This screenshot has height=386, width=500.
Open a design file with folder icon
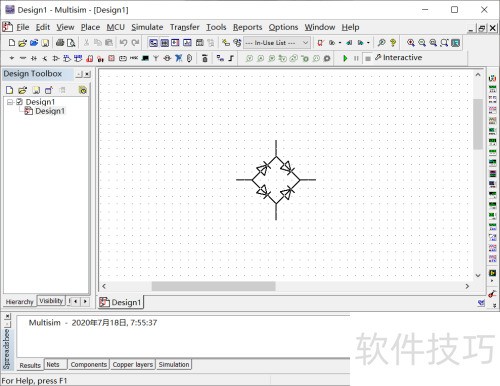click(x=22, y=43)
